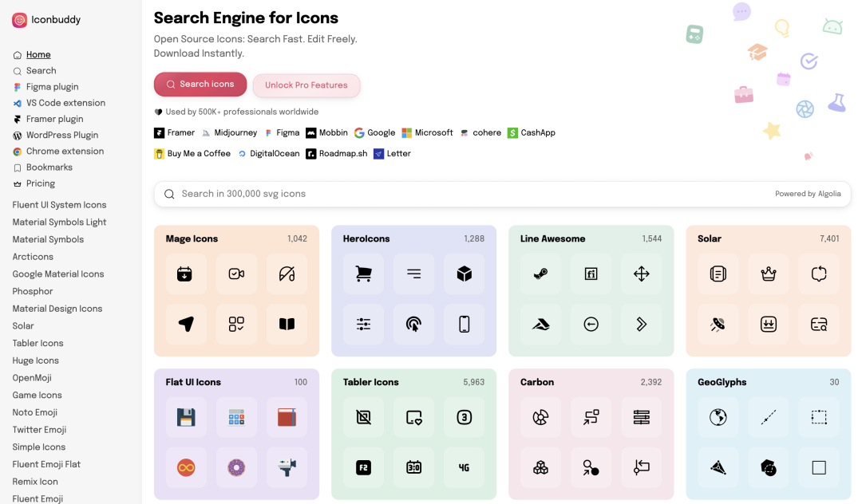The height and width of the screenshot is (504, 862).
Task: Click the mobile phone icon in HeroIcons
Action: pos(465,324)
